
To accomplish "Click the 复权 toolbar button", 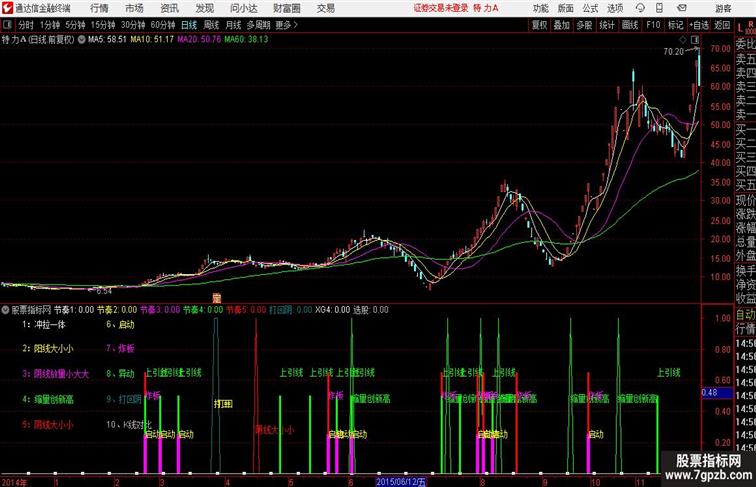I will click(x=539, y=25).
